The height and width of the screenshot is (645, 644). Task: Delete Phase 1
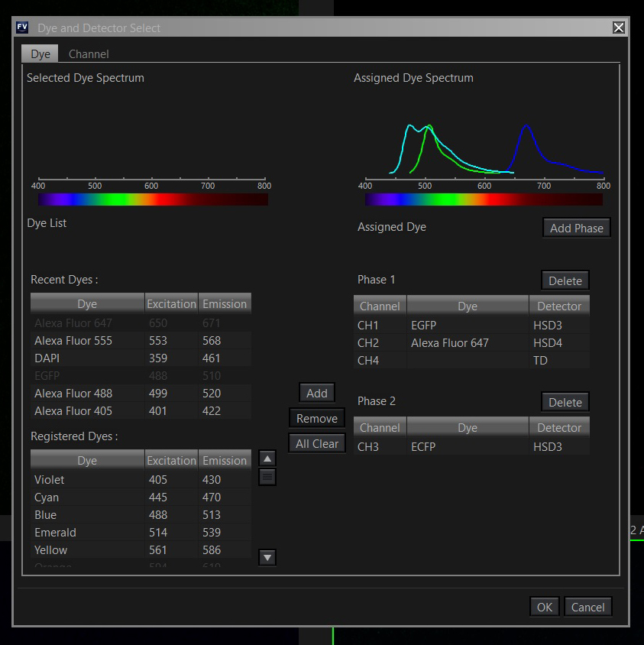coord(565,280)
